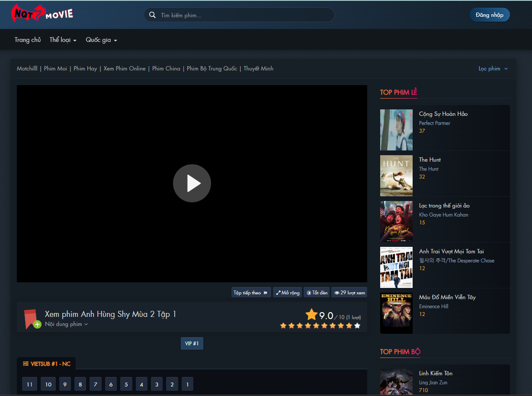
Task: Expand Nội dung phim description
Action: click(66, 324)
